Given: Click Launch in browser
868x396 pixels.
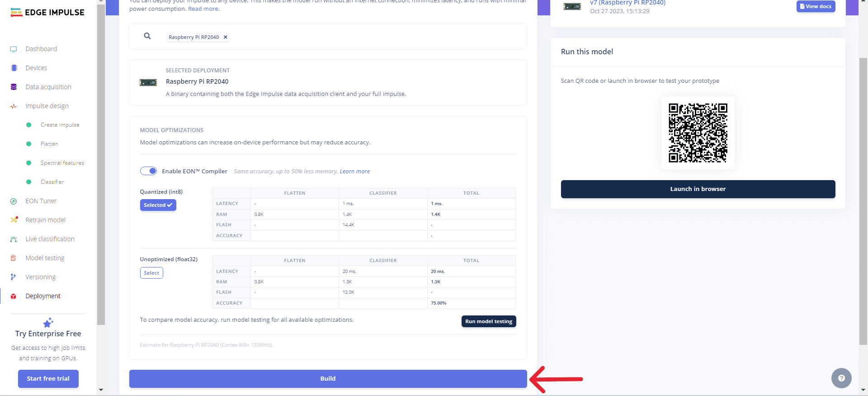Looking at the screenshot, I should [698, 189].
